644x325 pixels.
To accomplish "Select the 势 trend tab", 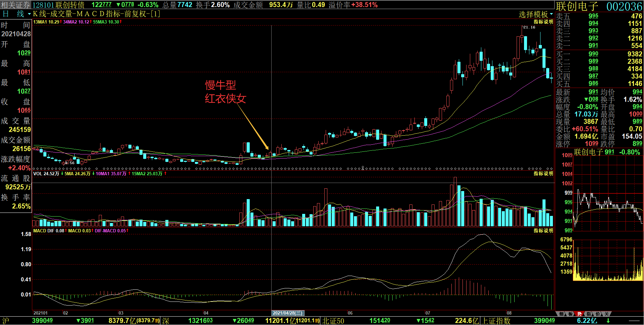I will pos(579,314).
